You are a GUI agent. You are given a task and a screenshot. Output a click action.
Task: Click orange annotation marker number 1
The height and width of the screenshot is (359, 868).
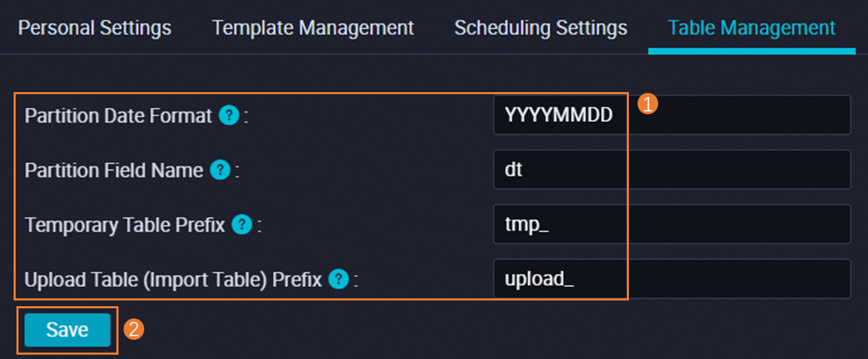click(647, 104)
